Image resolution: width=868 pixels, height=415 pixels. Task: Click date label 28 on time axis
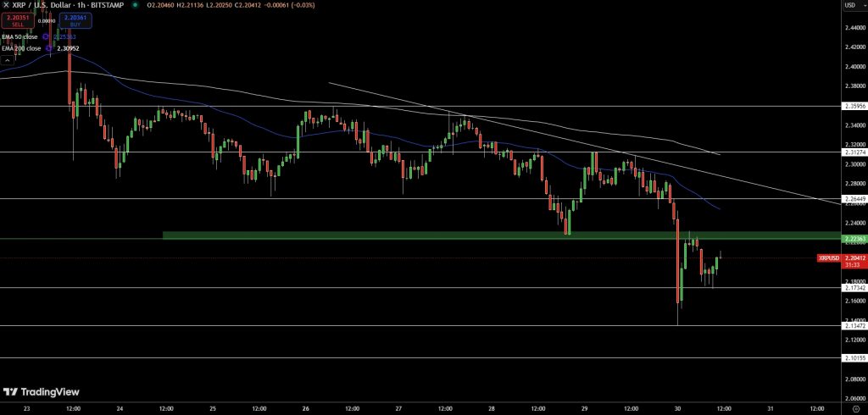(492, 408)
